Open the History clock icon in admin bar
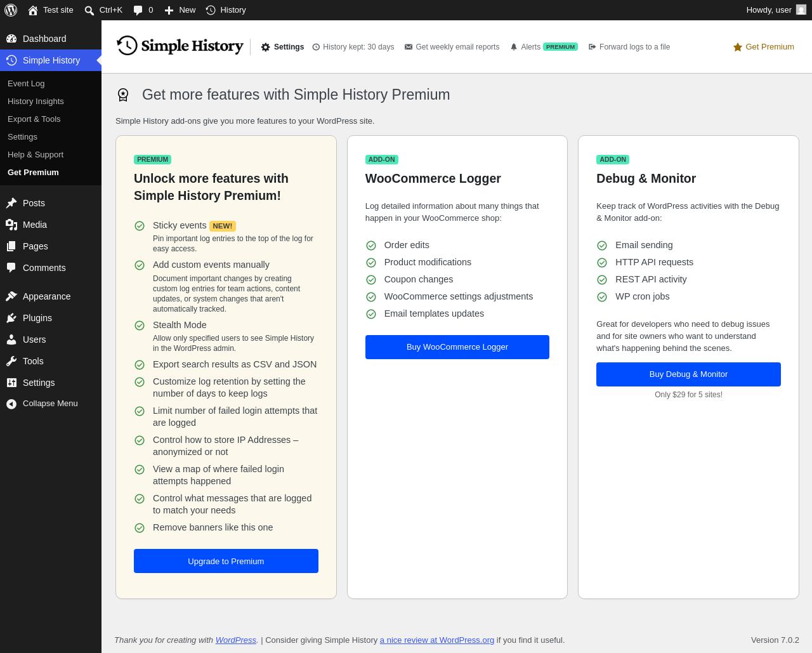The image size is (812, 653). click(211, 10)
